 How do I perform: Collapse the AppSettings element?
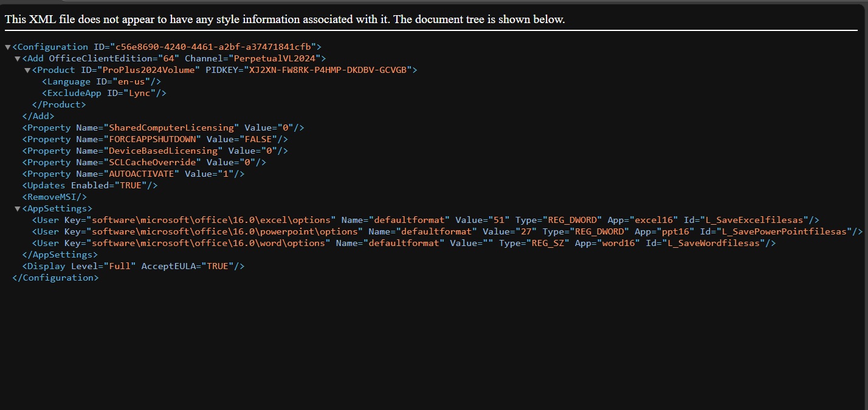[18, 208]
